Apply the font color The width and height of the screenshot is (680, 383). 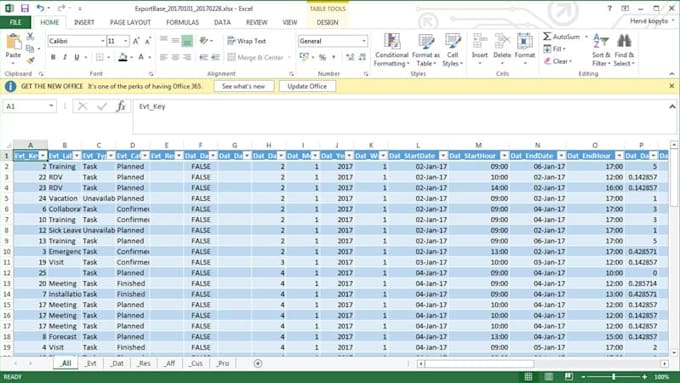(141, 57)
